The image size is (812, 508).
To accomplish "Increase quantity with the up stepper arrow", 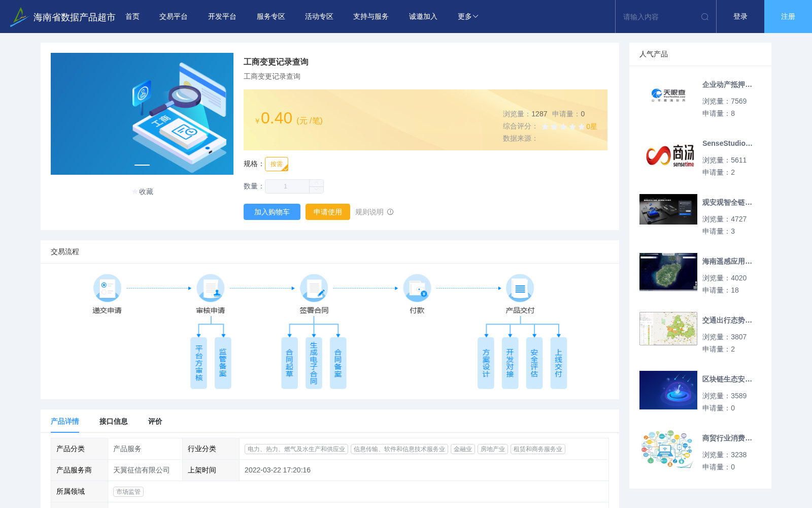I will click(x=316, y=183).
